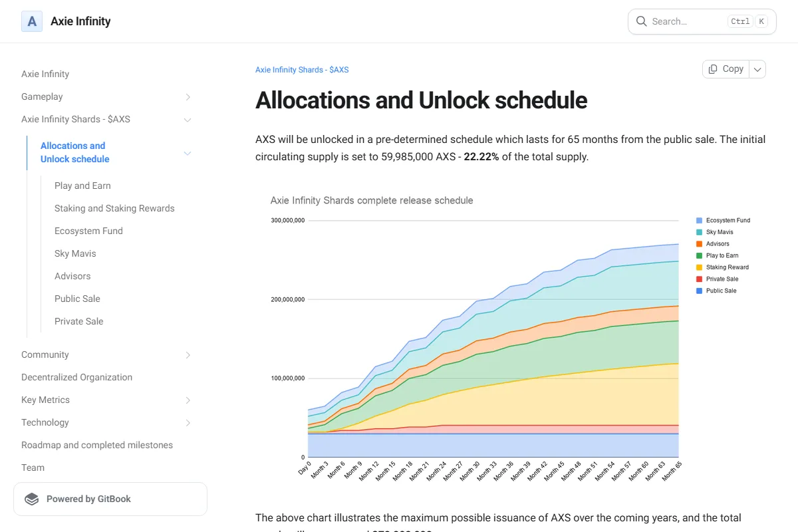Click the 100,000,000 y-axis label

(287, 378)
